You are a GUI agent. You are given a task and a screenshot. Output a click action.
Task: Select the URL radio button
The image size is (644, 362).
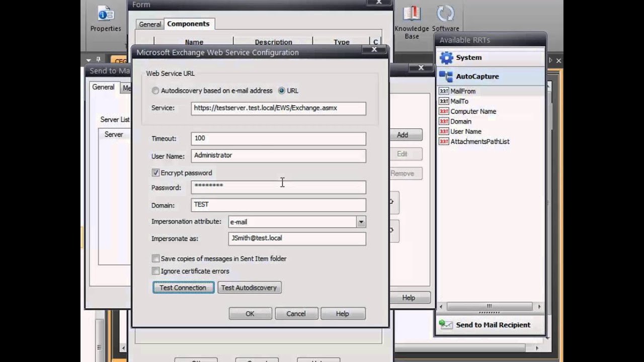tap(282, 91)
